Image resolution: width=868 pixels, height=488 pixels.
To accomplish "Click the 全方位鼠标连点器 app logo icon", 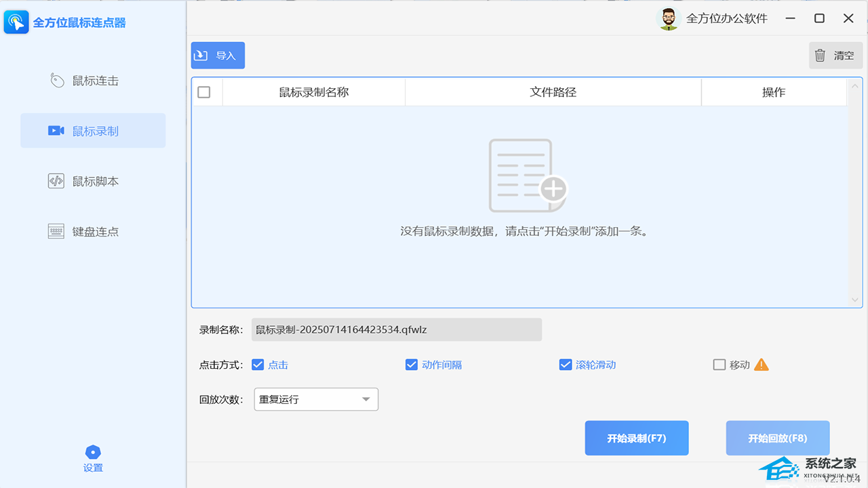I will click(16, 22).
